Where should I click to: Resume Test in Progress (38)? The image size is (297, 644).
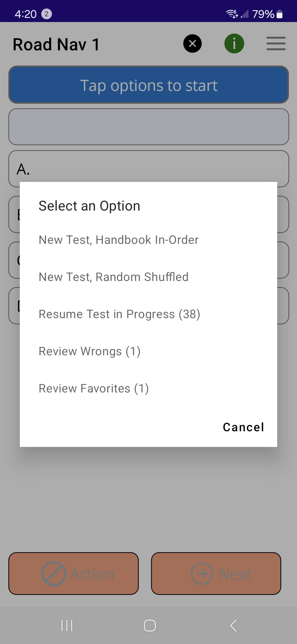119,314
